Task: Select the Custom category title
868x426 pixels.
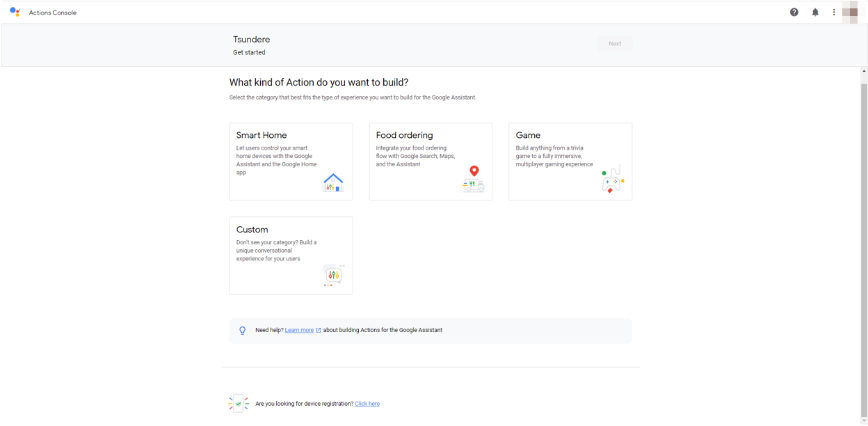Action: click(252, 230)
